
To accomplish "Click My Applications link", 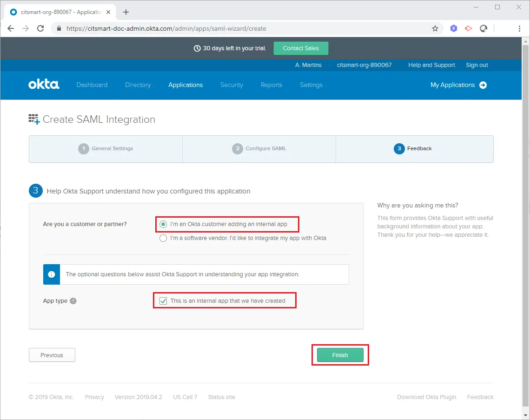I will point(453,85).
